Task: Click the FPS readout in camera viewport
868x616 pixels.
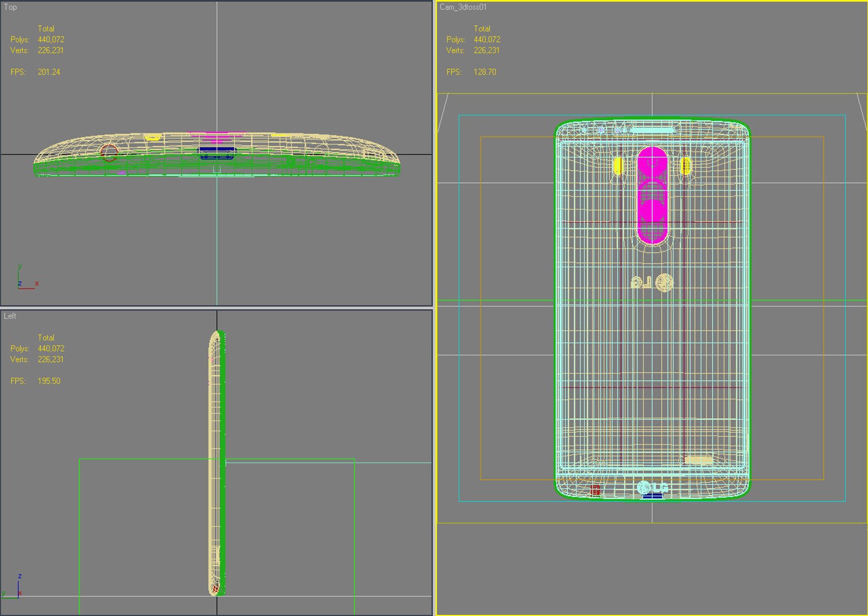Action: tap(471, 72)
